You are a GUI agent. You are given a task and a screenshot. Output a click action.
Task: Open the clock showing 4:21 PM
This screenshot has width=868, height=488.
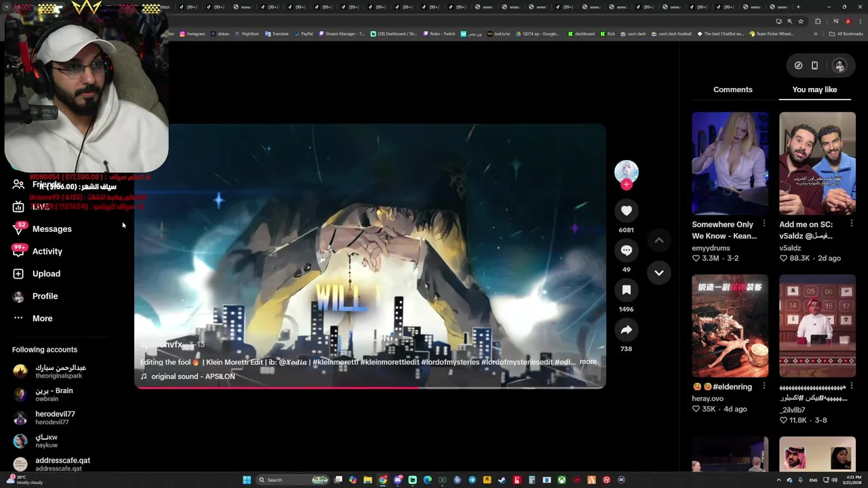click(x=852, y=480)
